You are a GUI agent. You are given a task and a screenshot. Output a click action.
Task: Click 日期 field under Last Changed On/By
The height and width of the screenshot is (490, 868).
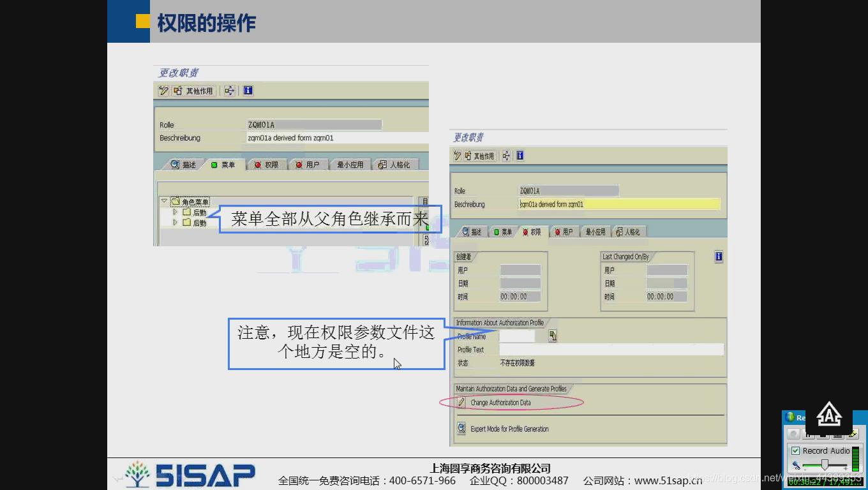667,283
